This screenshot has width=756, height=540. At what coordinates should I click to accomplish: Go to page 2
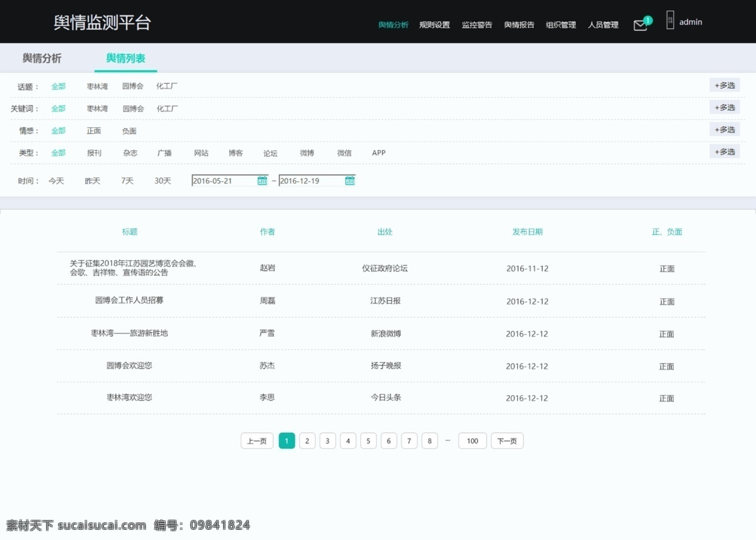coord(307,441)
